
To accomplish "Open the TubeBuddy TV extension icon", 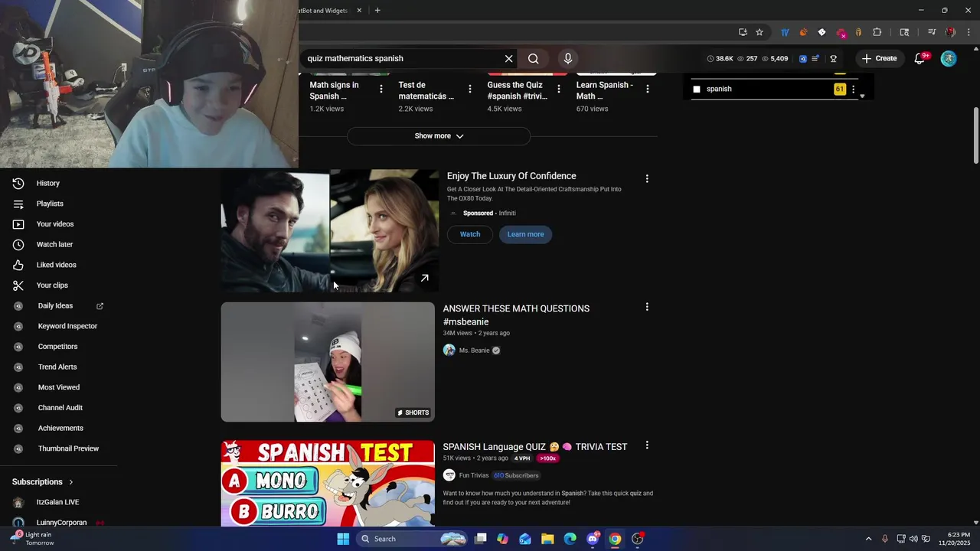I will pyautogui.click(x=785, y=32).
